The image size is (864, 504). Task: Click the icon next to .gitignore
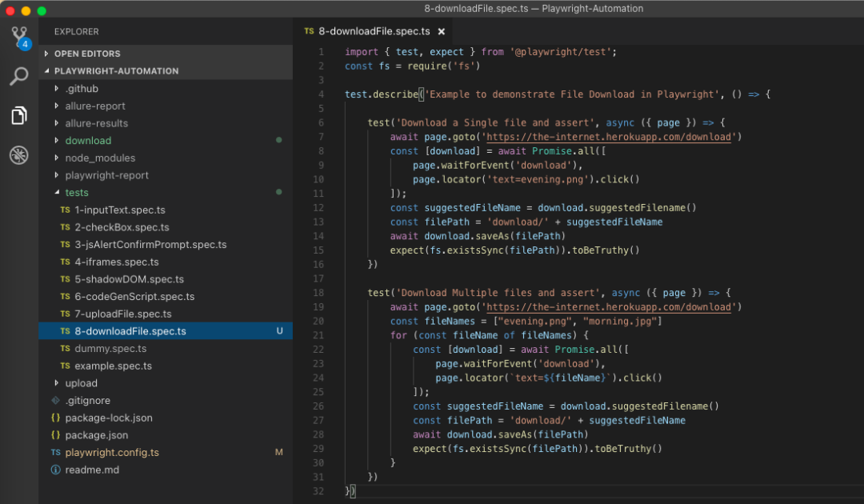click(55, 401)
